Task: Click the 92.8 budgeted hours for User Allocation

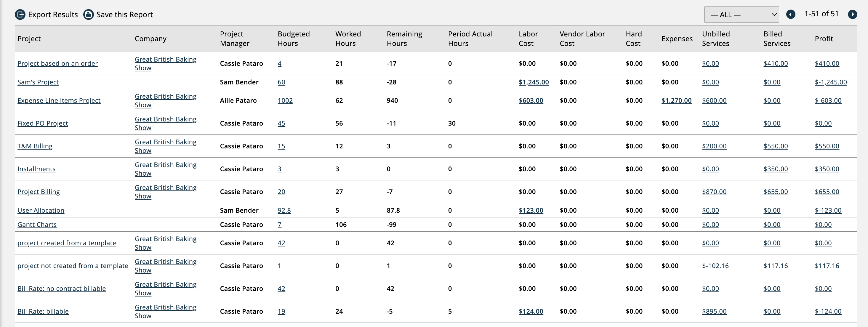Action: (284, 210)
